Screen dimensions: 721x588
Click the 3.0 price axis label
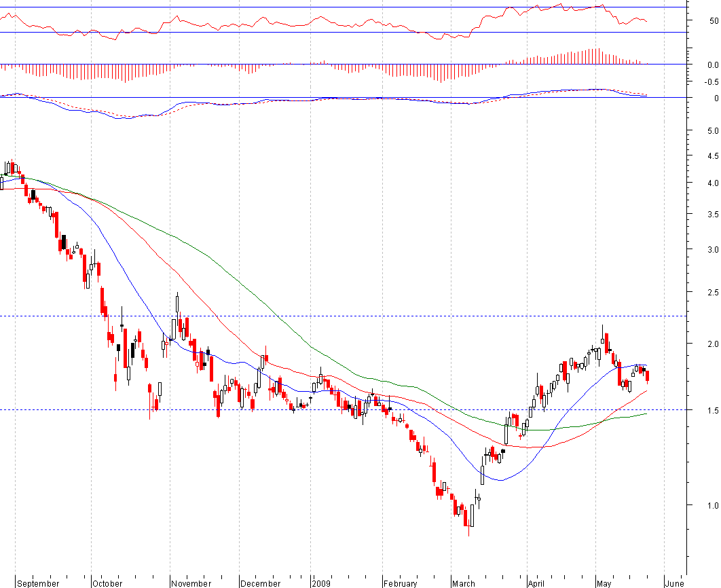713,250
